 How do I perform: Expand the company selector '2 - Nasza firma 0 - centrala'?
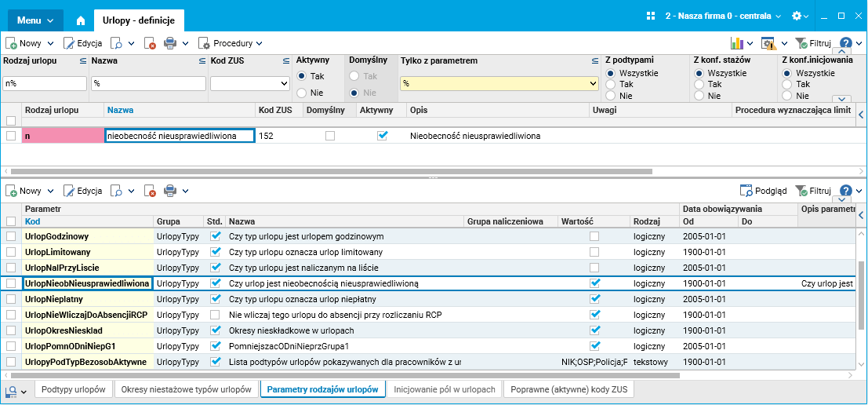click(722, 16)
